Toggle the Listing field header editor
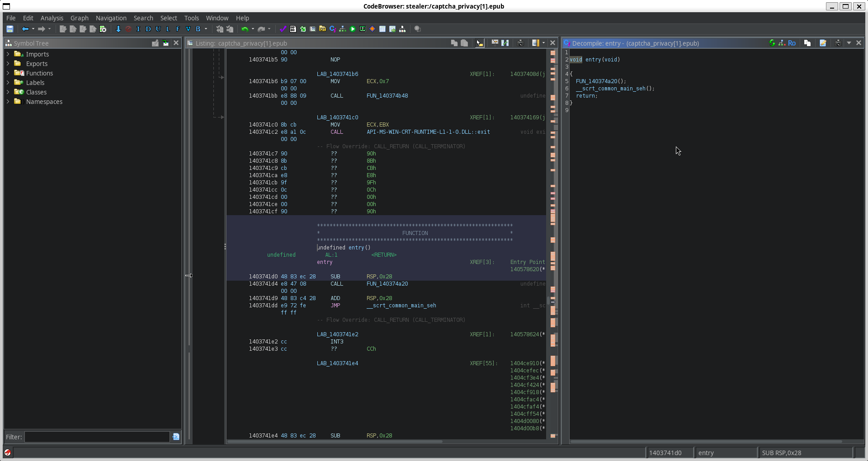Screen dimensions: 868x461 (x=495, y=43)
